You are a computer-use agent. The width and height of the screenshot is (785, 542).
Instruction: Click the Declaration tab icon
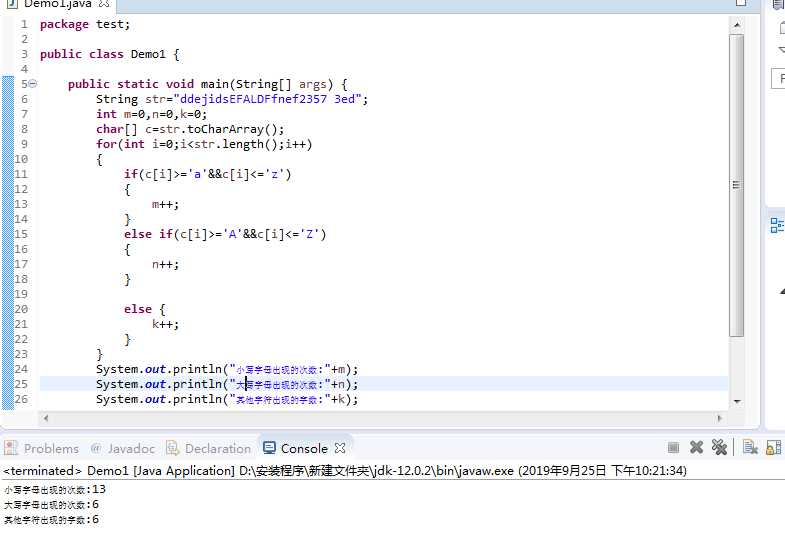tap(172, 448)
